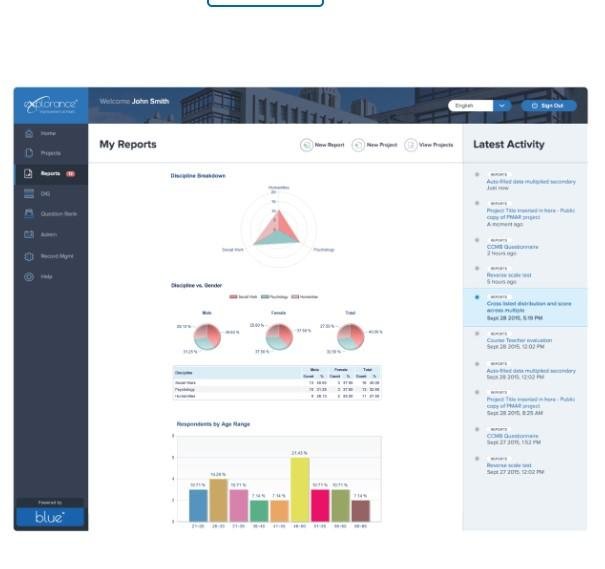
Task: Click the blue logo at sidebar bottom
Action: click(50, 517)
